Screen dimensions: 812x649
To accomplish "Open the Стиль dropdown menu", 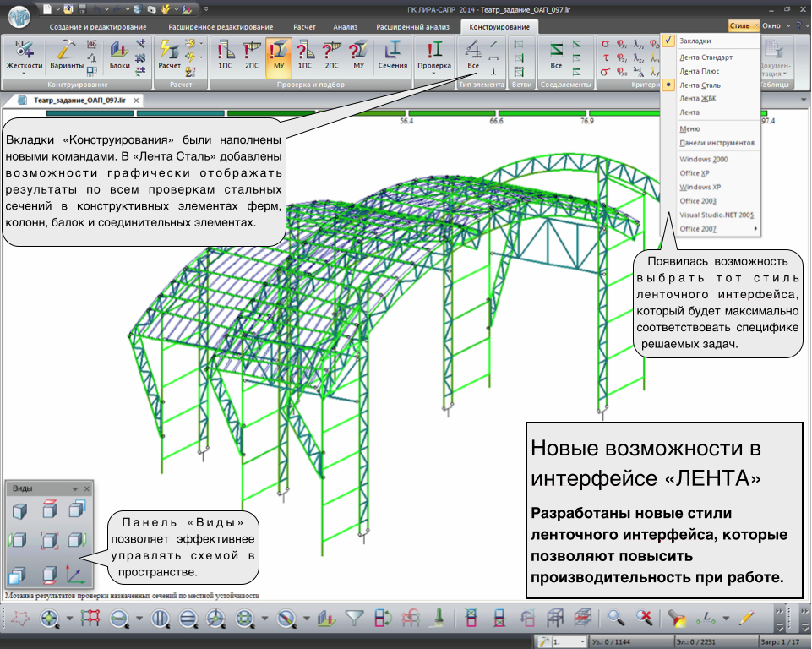I will click(744, 26).
